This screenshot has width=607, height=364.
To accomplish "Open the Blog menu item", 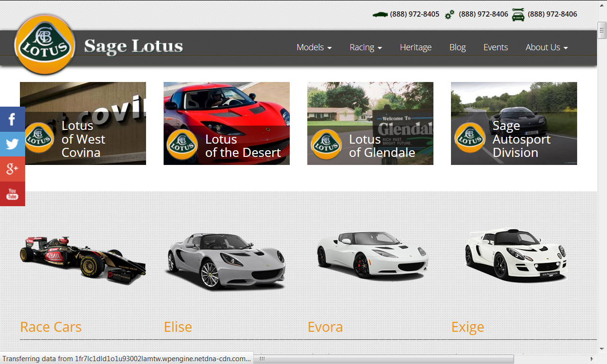I will click(458, 47).
